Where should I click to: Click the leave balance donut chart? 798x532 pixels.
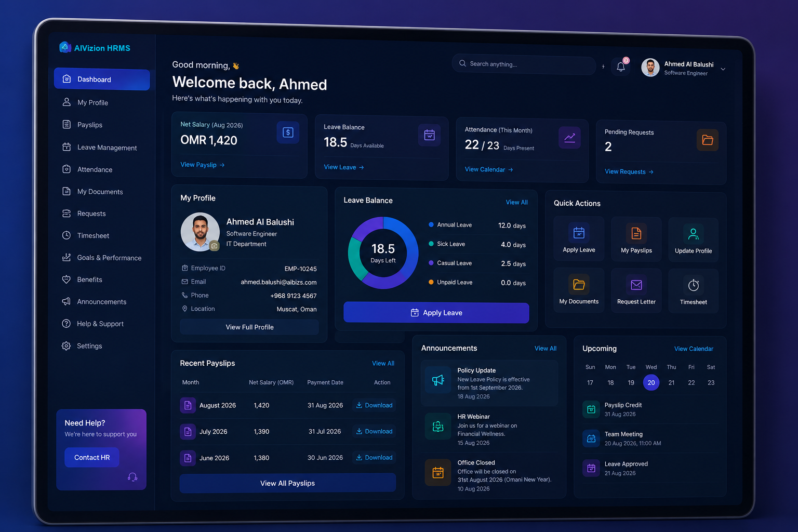tap(383, 253)
